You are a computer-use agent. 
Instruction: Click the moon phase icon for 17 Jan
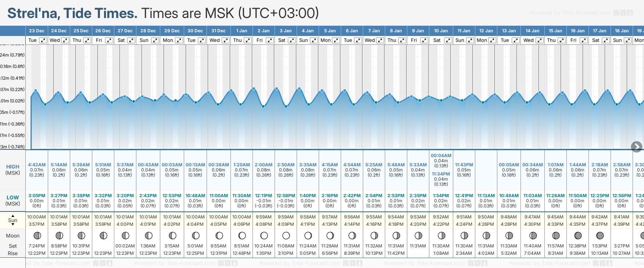600,235
